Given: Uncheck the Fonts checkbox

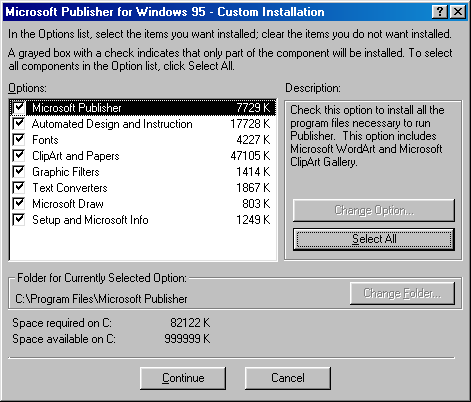Looking at the screenshot, I should [x=19, y=139].
